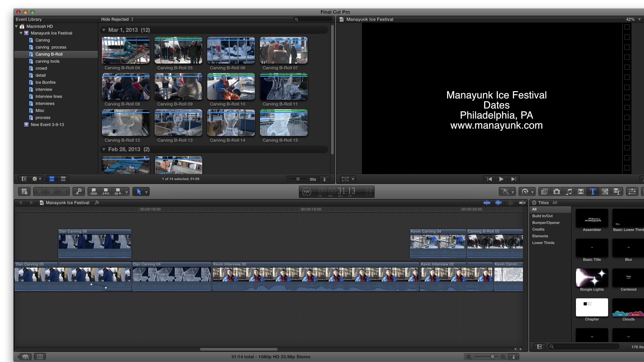The width and height of the screenshot is (644, 362).
Task: Collapse the Macintosh HD library disclosure triangle
Action: [x=16, y=26]
